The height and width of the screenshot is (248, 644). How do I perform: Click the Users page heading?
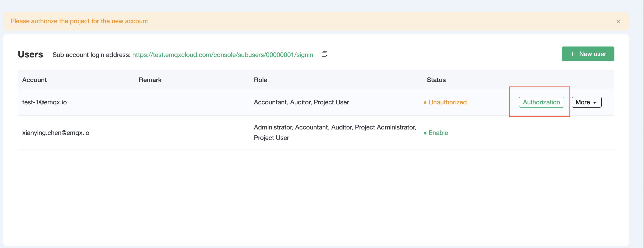[30, 54]
